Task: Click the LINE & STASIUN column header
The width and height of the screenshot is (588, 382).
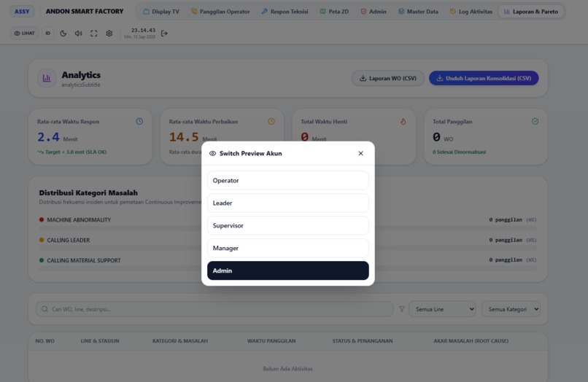Action: click(x=100, y=340)
